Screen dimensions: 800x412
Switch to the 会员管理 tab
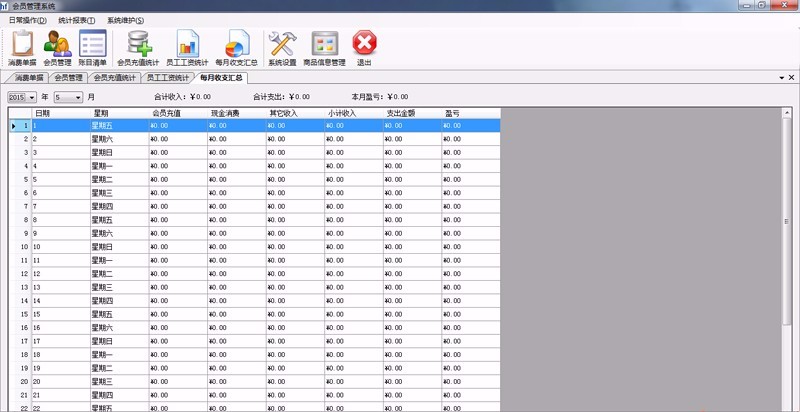(x=68, y=78)
